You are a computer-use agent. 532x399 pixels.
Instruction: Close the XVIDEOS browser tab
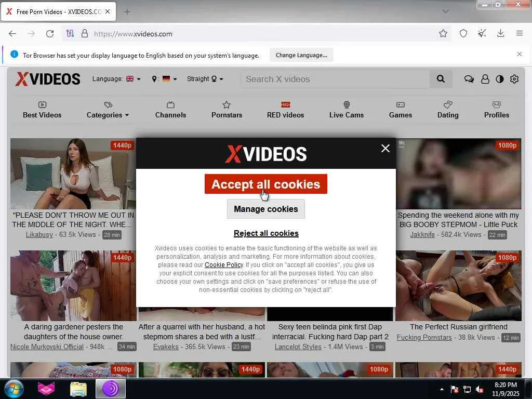pyautogui.click(x=108, y=11)
